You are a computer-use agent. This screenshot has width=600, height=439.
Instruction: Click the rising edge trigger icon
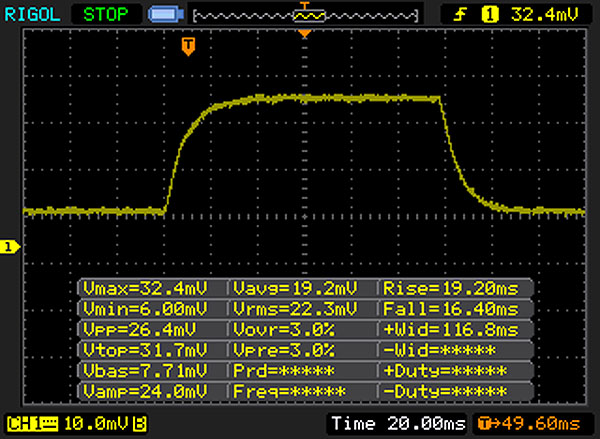(460, 15)
